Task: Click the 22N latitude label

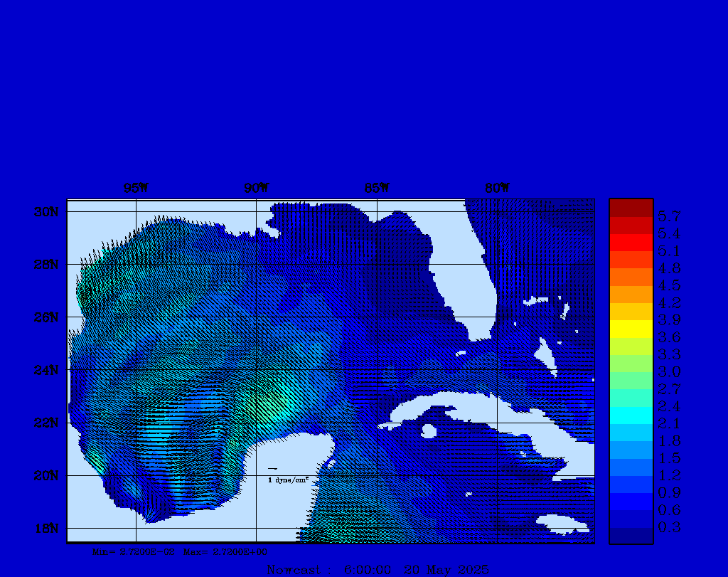Action: (45, 423)
